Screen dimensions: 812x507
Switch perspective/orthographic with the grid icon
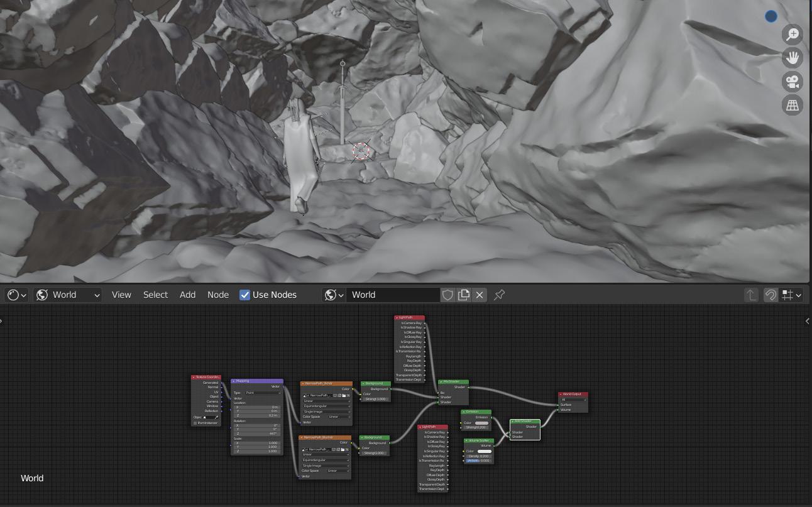[793, 106]
